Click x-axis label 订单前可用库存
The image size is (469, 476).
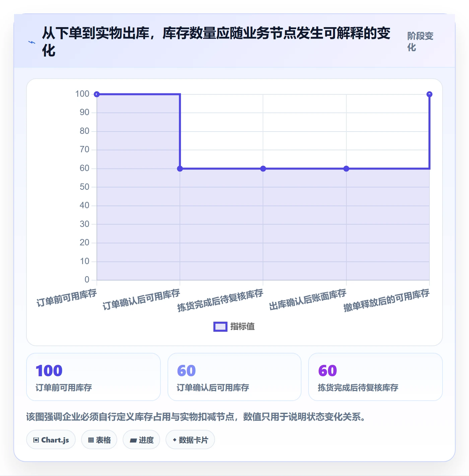click(67, 298)
